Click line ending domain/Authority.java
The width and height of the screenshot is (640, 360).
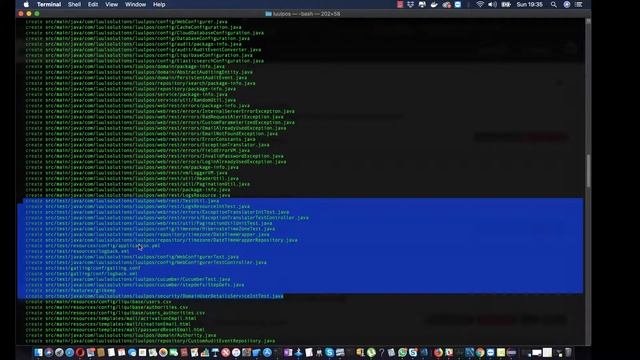121,336
